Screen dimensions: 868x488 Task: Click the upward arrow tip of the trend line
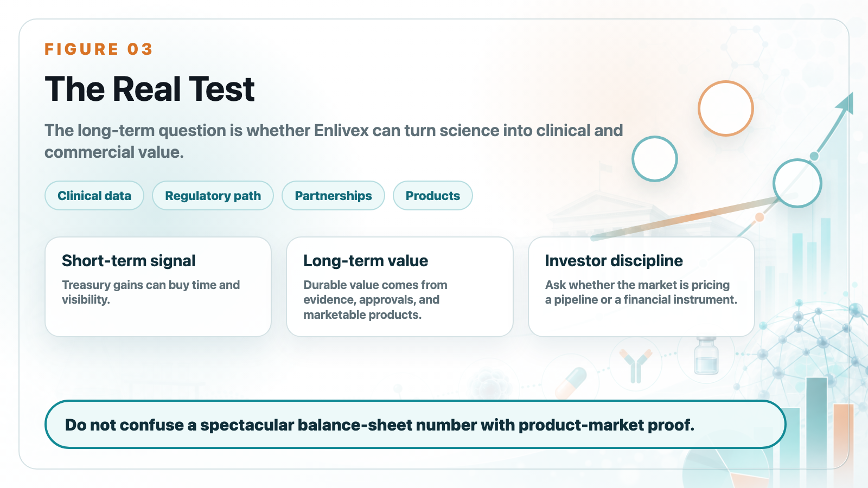pyautogui.click(x=846, y=103)
